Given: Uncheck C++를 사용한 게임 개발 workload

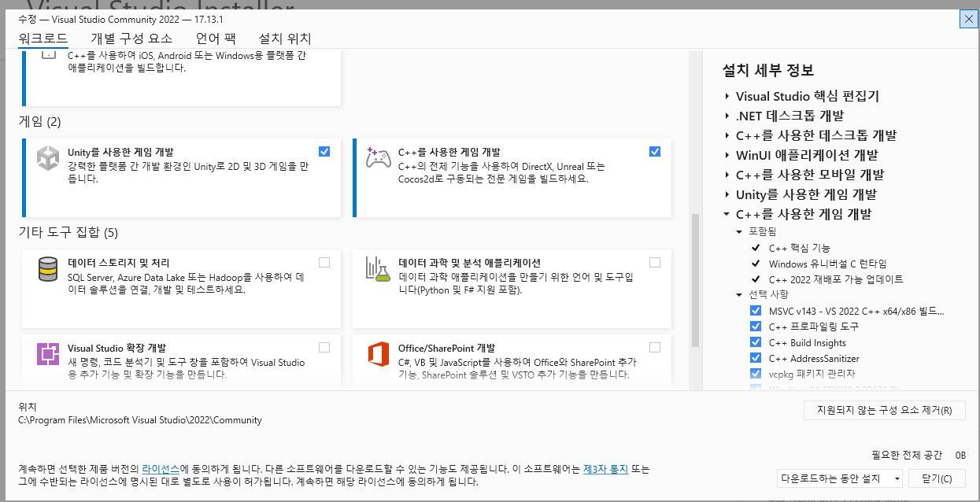Looking at the screenshot, I should 655,151.
